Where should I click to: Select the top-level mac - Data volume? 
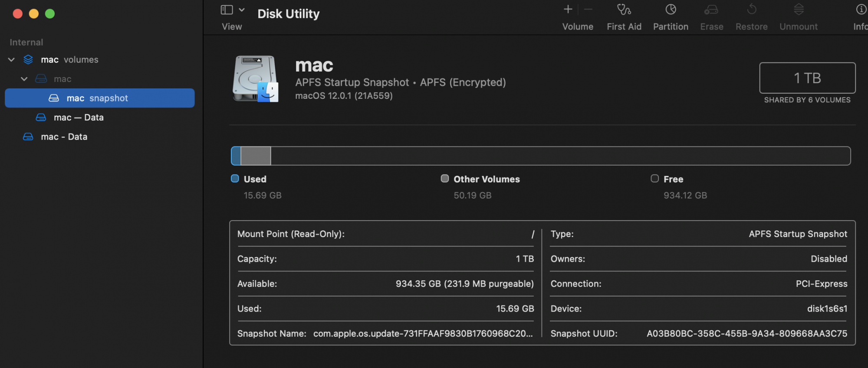coord(99,137)
